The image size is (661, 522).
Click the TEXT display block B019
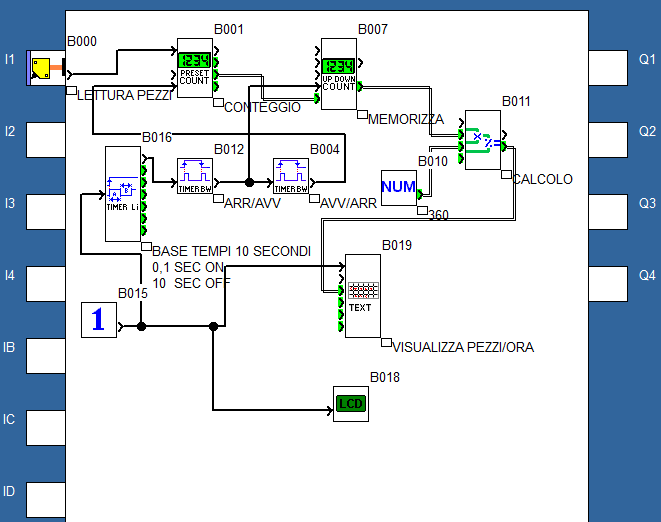point(361,296)
